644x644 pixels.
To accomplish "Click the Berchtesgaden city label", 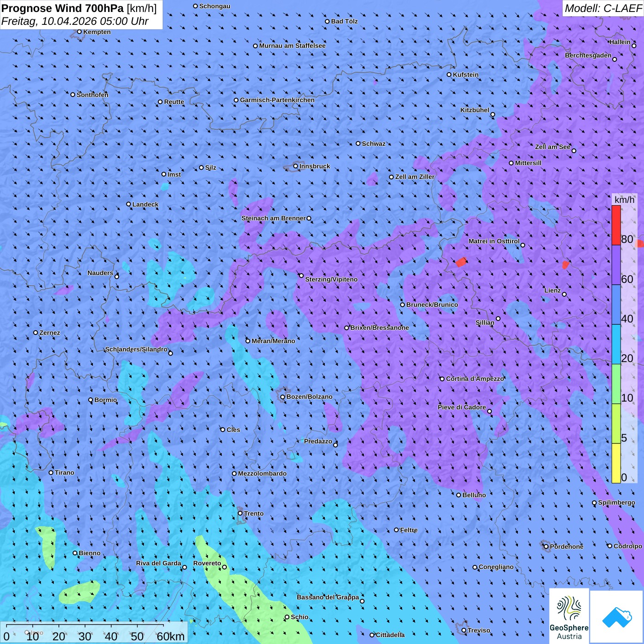I will click(588, 55).
